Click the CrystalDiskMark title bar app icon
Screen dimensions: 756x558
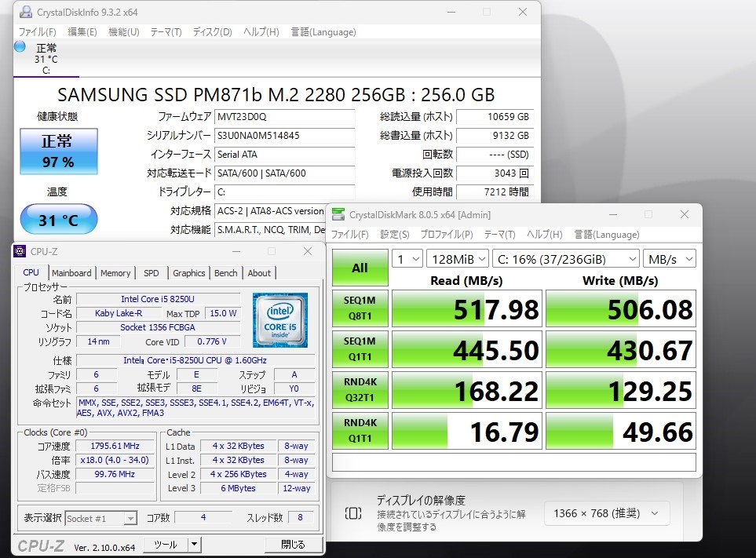[x=338, y=214]
